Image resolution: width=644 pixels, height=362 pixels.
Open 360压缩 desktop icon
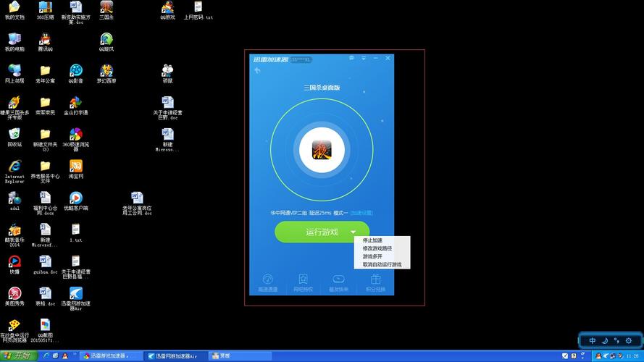(45, 10)
